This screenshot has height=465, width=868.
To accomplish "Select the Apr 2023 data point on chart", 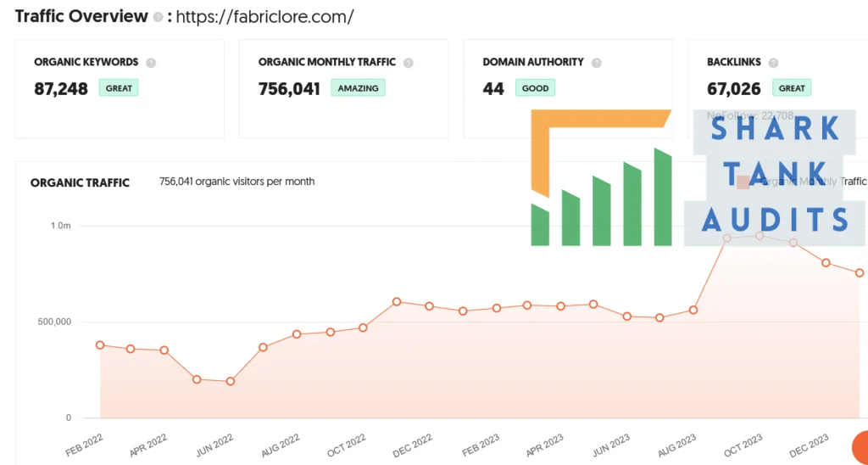I will [561, 306].
